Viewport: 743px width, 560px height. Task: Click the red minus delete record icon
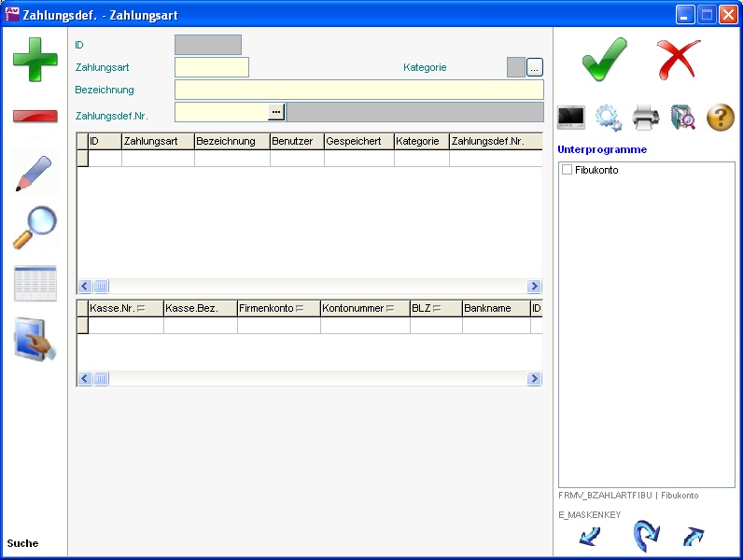point(35,116)
